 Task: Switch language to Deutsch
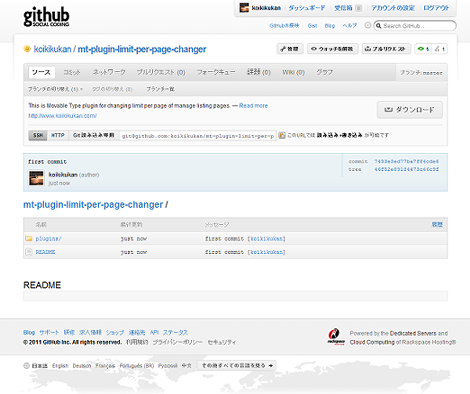pyautogui.click(x=82, y=366)
